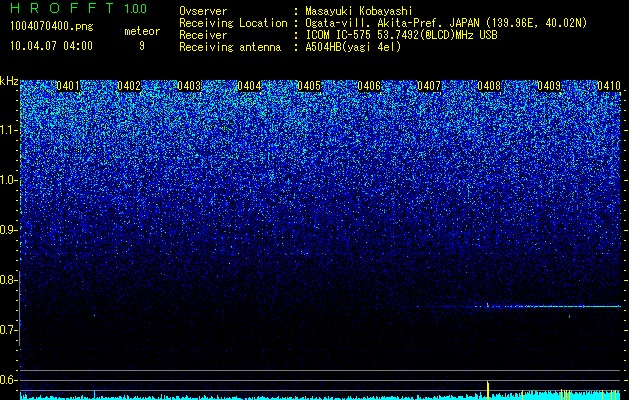The height and width of the screenshot is (400, 629).
Task: Click the meteor count label
Action: coord(142,31)
